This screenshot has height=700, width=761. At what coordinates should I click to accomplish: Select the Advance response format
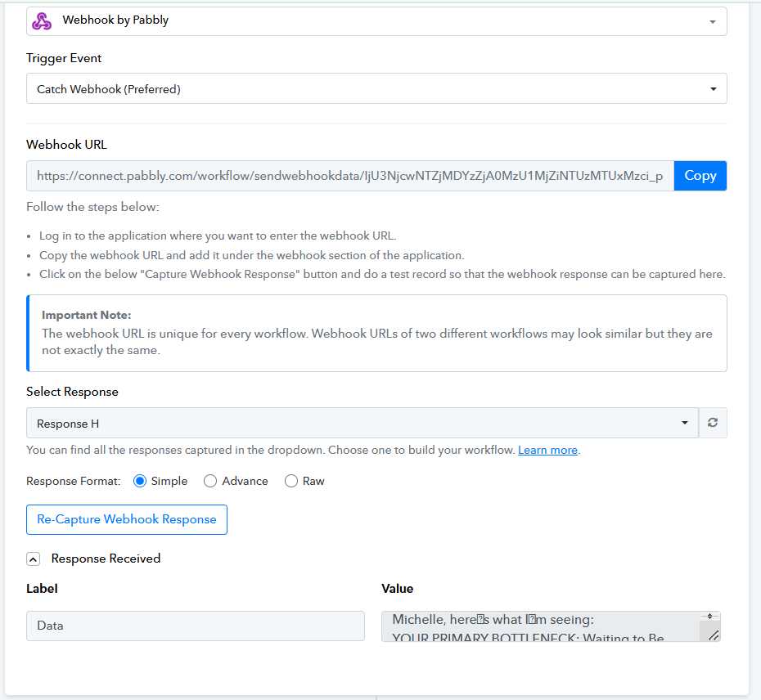coord(210,481)
